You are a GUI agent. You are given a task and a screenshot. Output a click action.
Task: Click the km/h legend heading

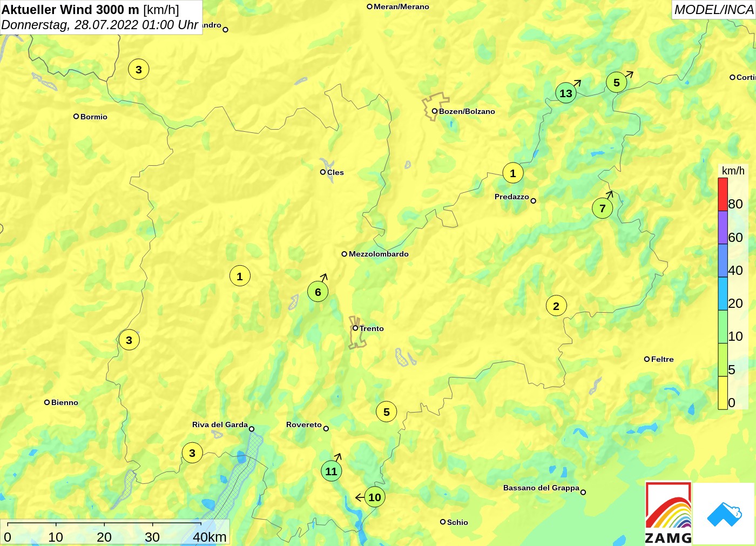pyautogui.click(x=733, y=171)
